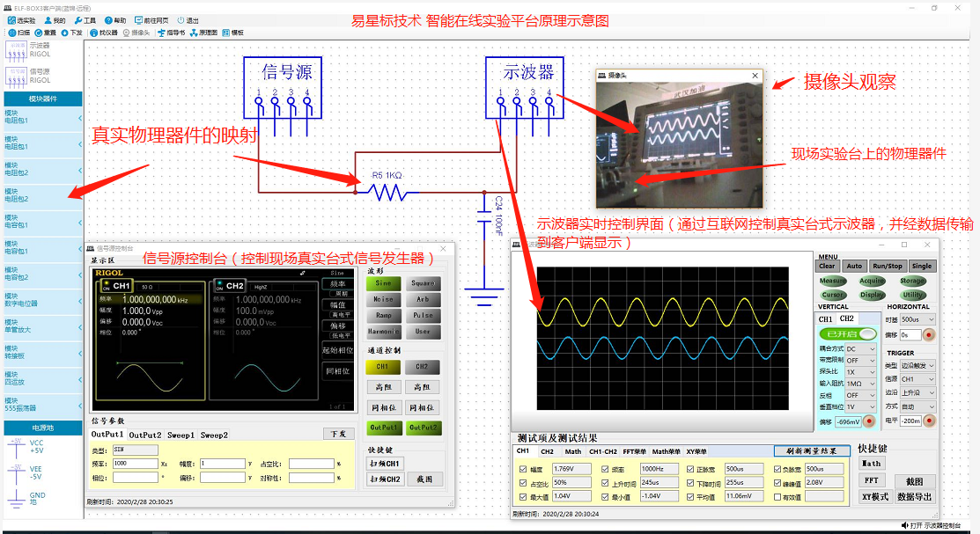Select the Square waveform button
Viewport: 980px width, 534px height.
[x=423, y=284]
